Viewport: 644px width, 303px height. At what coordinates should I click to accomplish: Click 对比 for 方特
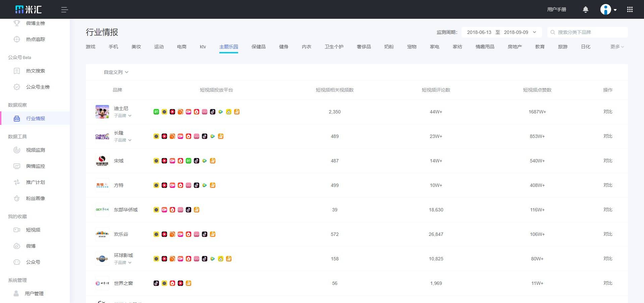(608, 185)
